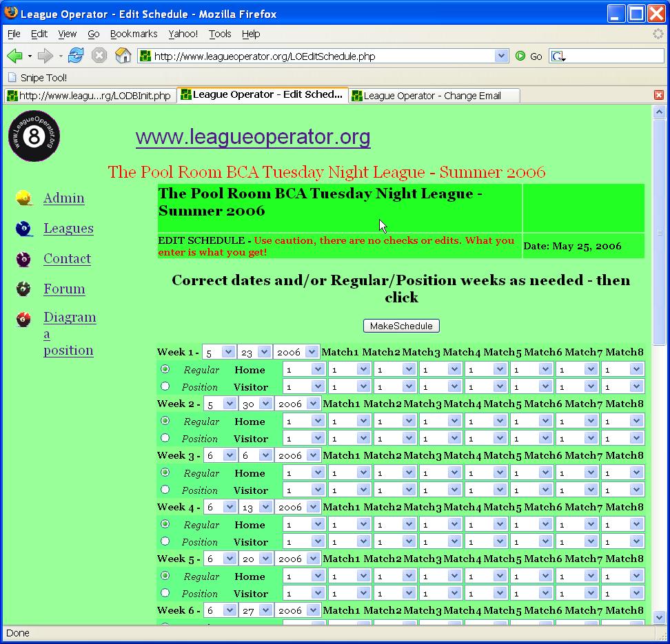This screenshot has width=670, height=644.
Task: Select Position radio button for Week 1
Action: click(165, 386)
